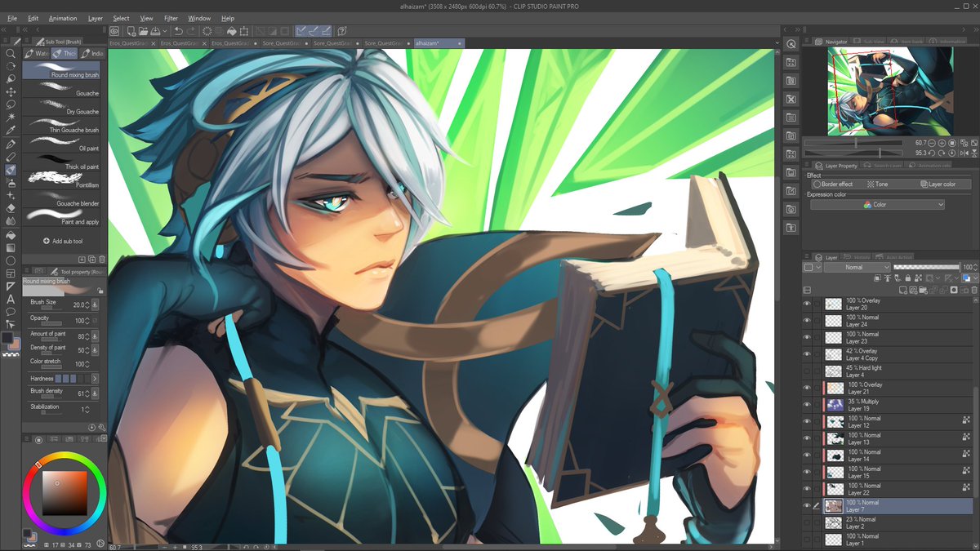Click the Delete sub tool trash icon
This screenshot has width=980, height=551.
pos(102,260)
